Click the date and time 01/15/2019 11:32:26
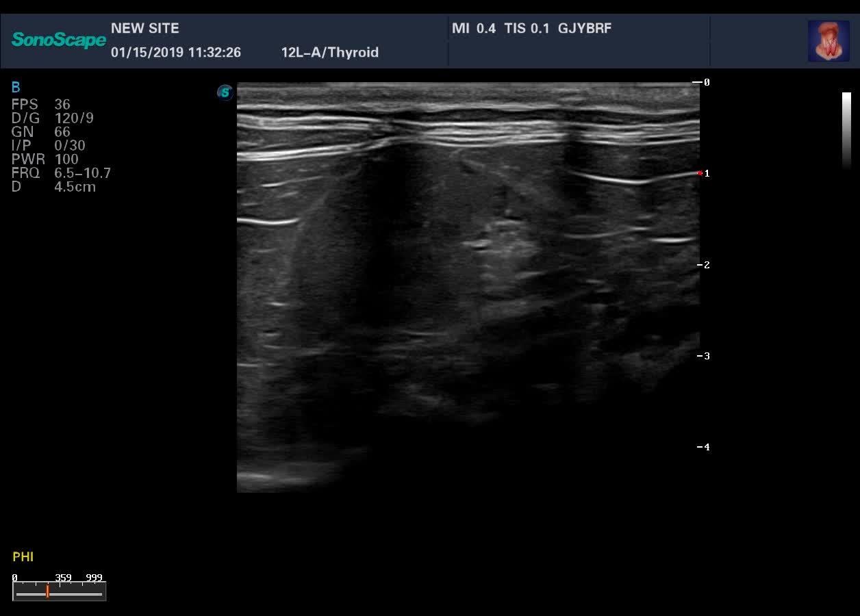 (x=176, y=53)
